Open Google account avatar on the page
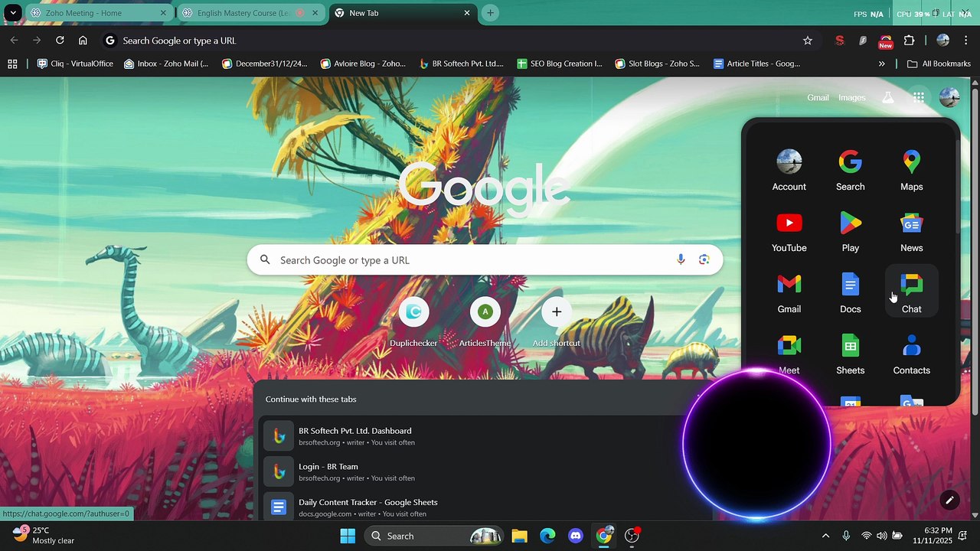Viewport: 980px width, 551px height. point(949,97)
